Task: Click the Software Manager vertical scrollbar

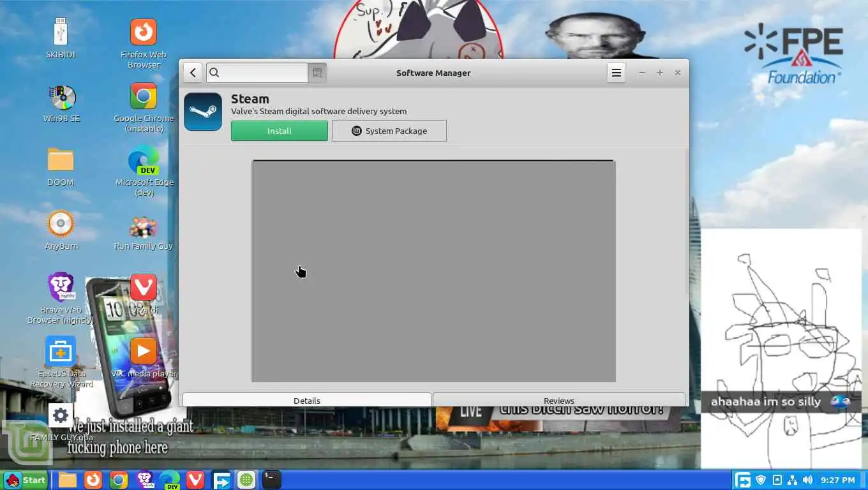Action: pos(687,220)
